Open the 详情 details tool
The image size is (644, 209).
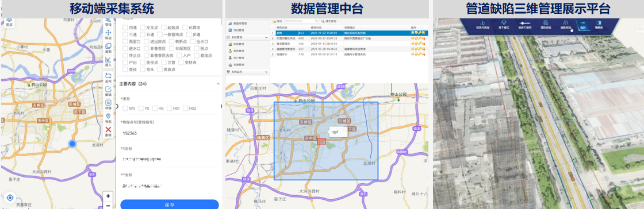[109, 105]
